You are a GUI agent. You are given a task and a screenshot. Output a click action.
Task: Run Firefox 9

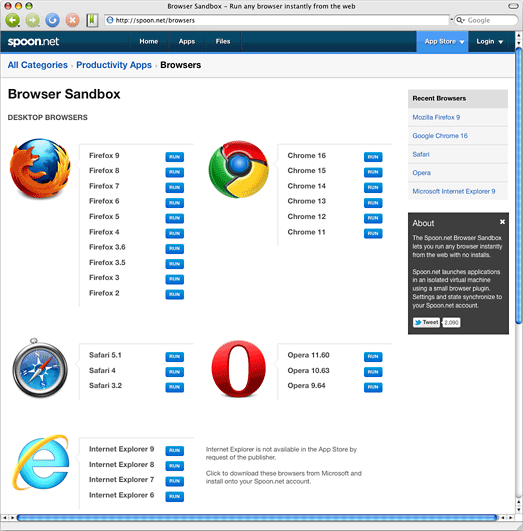(174, 157)
